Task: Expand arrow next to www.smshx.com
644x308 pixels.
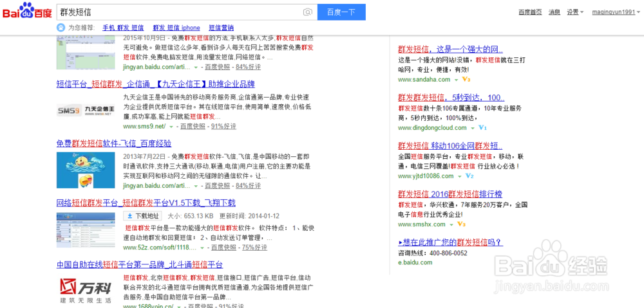Action: (451, 225)
